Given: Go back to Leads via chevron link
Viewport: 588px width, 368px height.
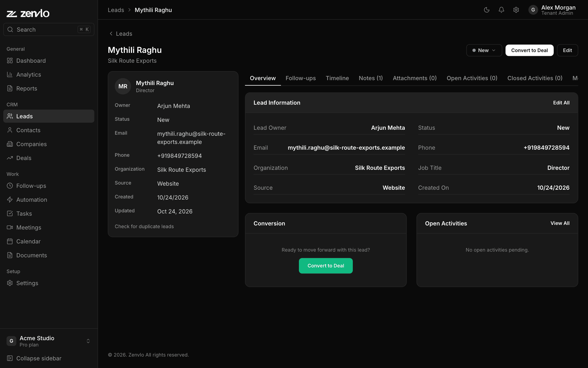Looking at the screenshot, I should coord(121,34).
